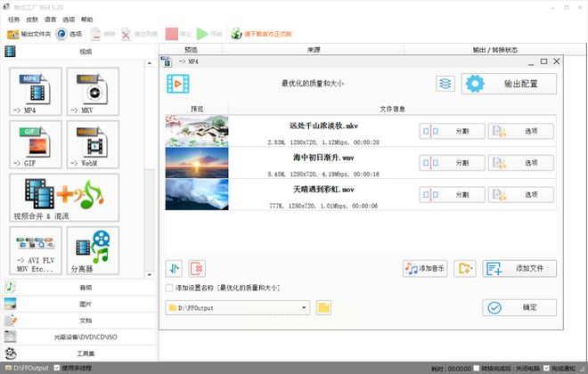Open the 任务 menu

[x=13, y=19]
